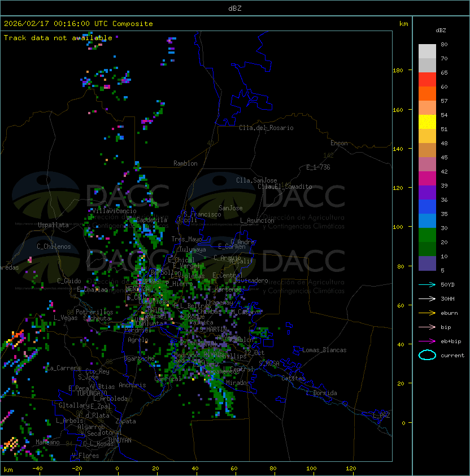Screen dimensions: 470x476
Task: Click the -40 tick on horizontal axis
Action: (37, 469)
